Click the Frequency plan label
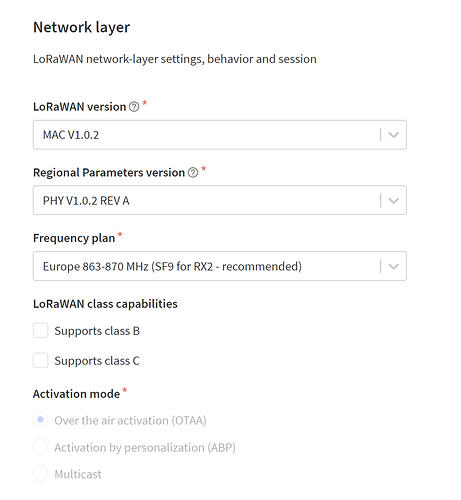This screenshot has height=500, width=461. (74, 238)
